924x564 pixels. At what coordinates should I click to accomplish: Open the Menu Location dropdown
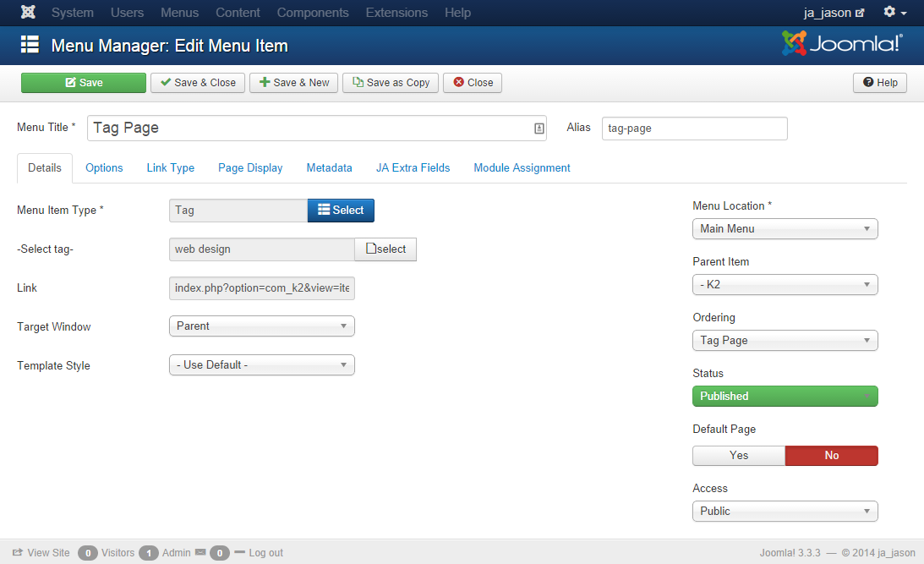coord(785,229)
